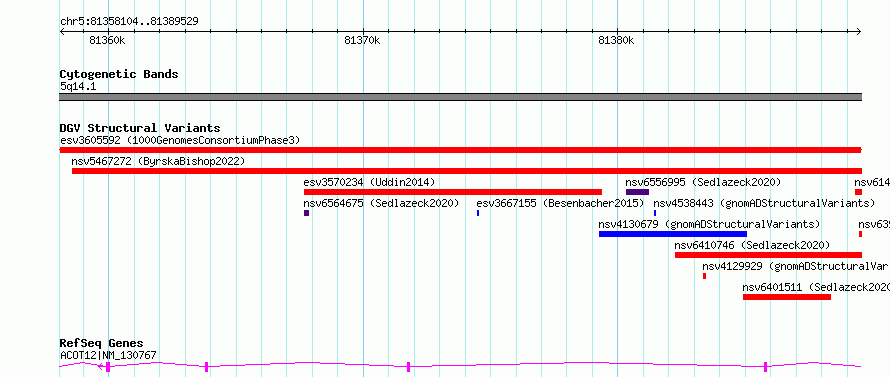Click the 81380k ruler tick label
This screenshot has width=890, height=377.
616,41
